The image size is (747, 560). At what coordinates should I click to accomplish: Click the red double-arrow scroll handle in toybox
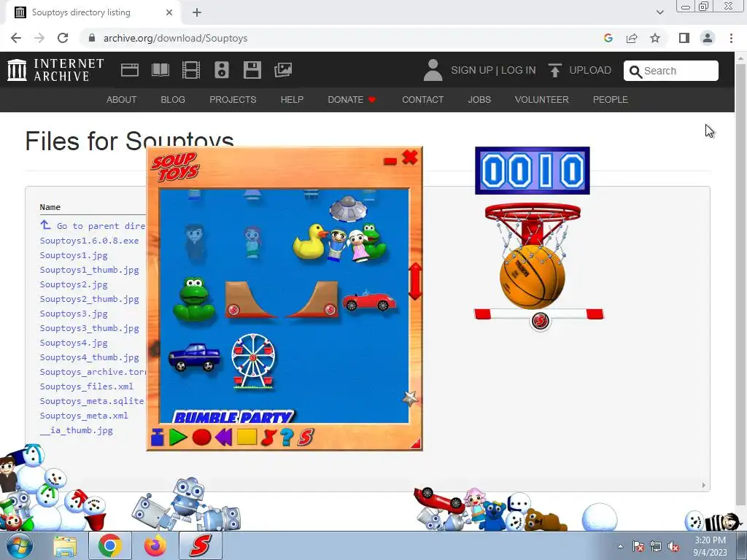tap(415, 281)
